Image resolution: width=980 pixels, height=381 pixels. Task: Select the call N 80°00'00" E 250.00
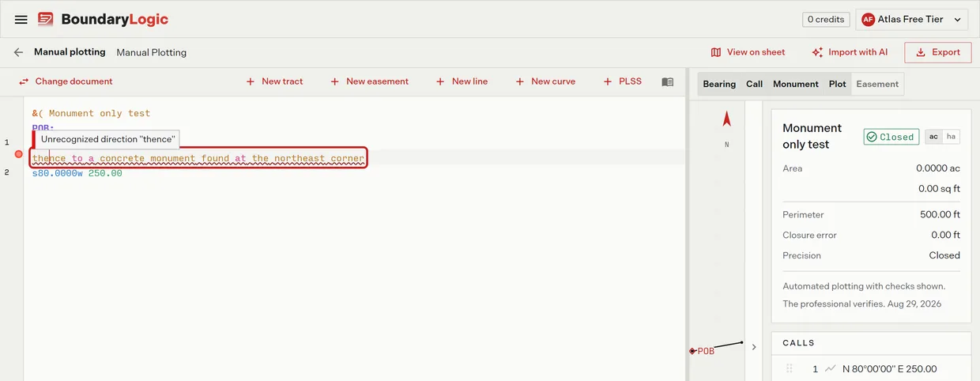coord(890,368)
